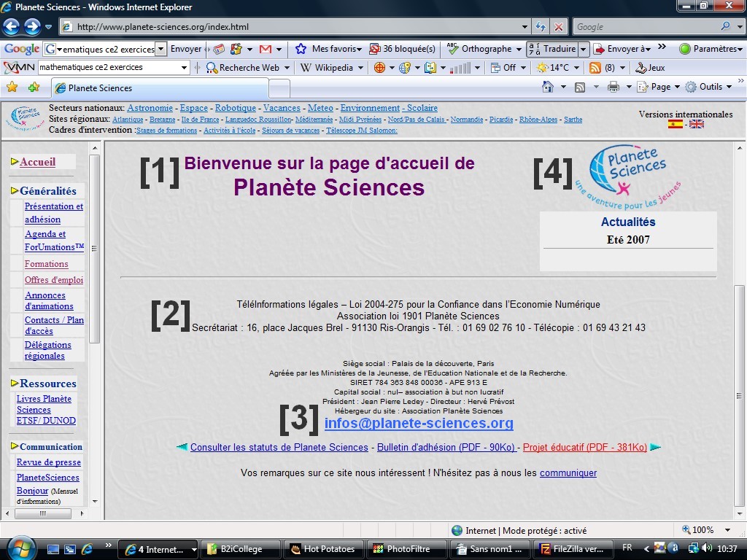Viewport: 747px width, 560px height.
Task: Open the Accueil menu item
Action: coord(38,162)
